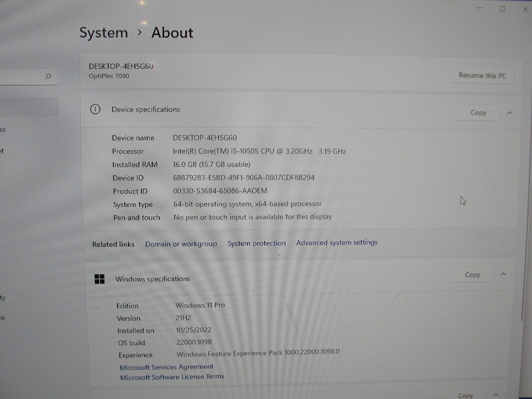Select the Device name value DESKTOP-4EH5G60
532x399 pixels.
[x=205, y=138]
